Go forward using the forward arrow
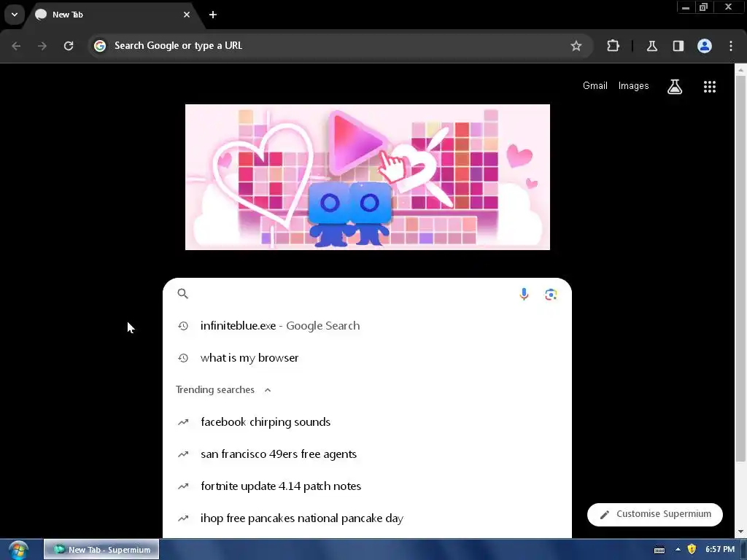Viewport: 747px width, 560px height. (42, 46)
